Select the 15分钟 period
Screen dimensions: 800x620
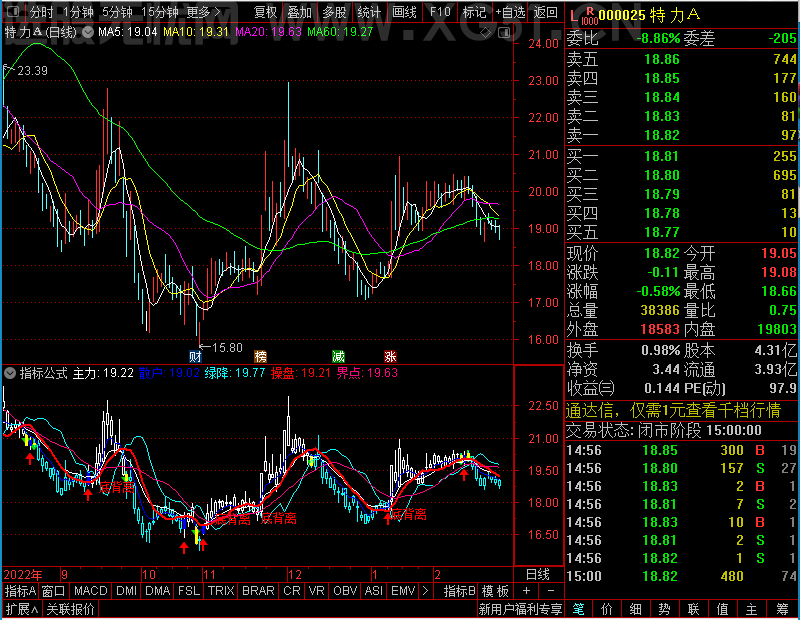click(160, 11)
